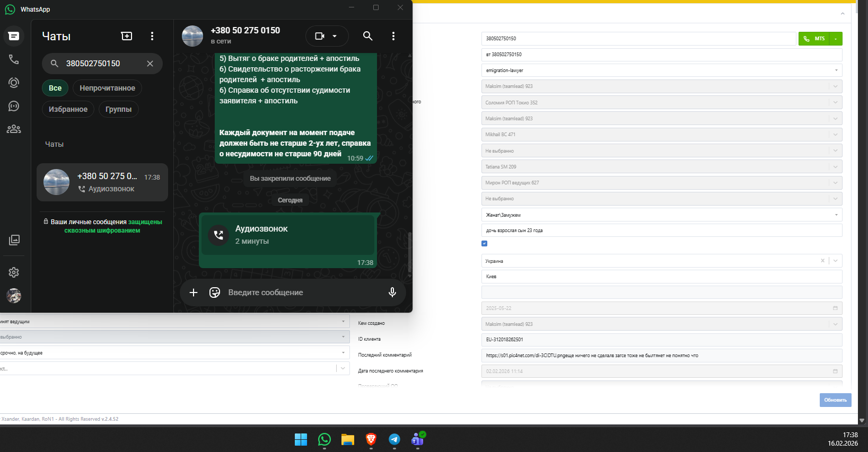
Task: Uncheck the blue checkbox below family note
Action: tap(484, 244)
